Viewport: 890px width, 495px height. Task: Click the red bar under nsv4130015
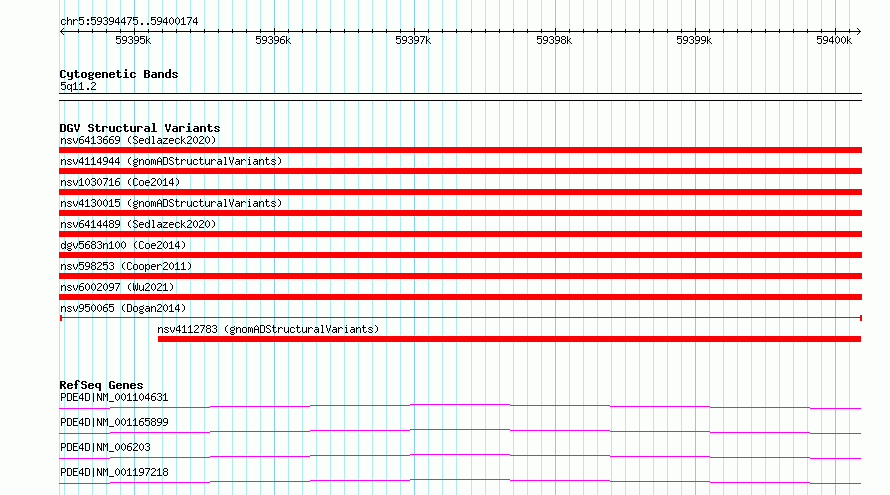coord(460,213)
